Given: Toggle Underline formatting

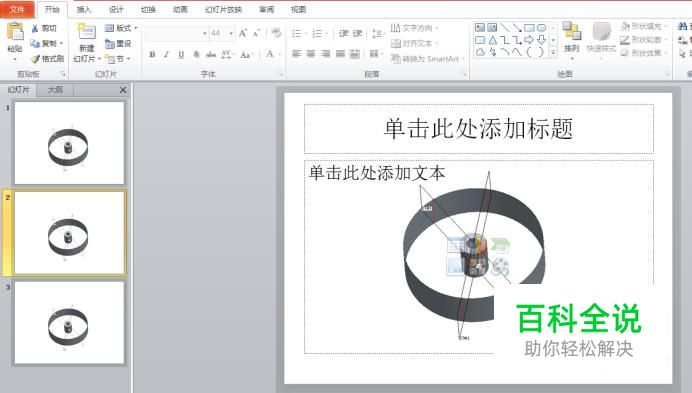Looking at the screenshot, I should pos(181,54).
